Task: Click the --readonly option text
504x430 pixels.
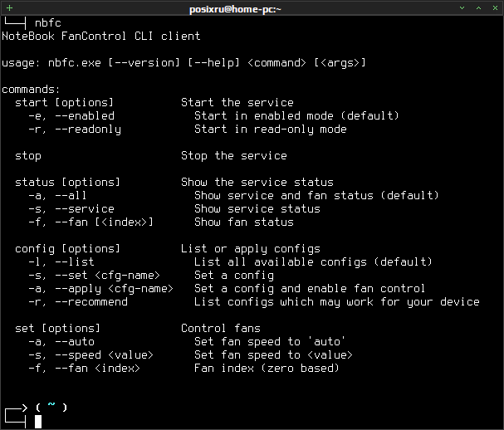Action: tap(88, 129)
